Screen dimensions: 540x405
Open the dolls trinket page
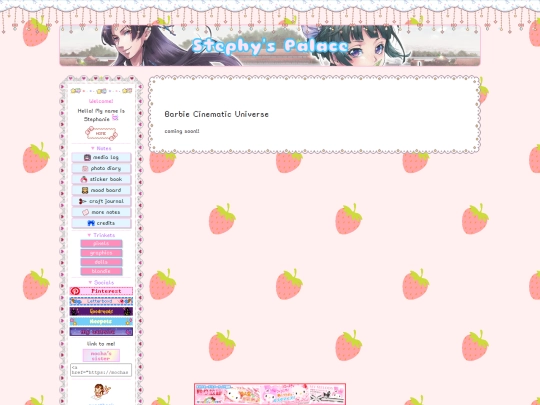click(x=101, y=262)
